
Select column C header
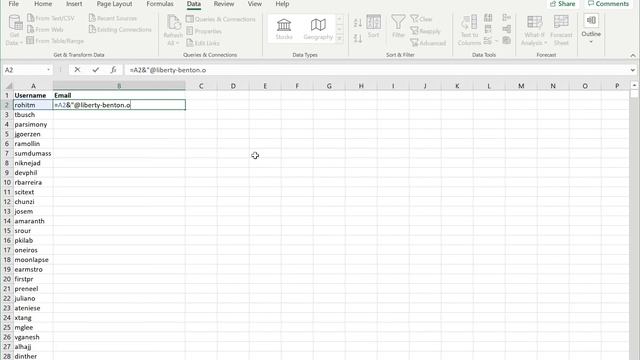[201, 86]
